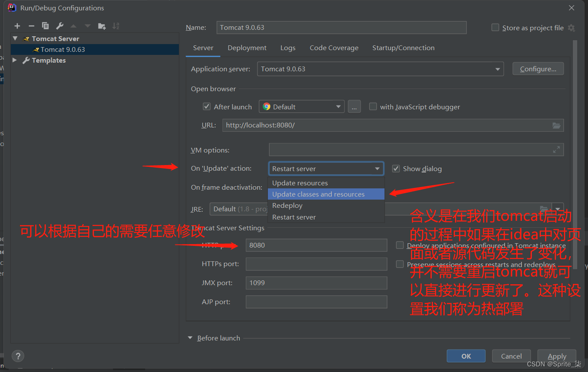The width and height of the screenshot is (588, 372).
Task: Toggle the After launch checkbox
Action: [x=207, y=107]
